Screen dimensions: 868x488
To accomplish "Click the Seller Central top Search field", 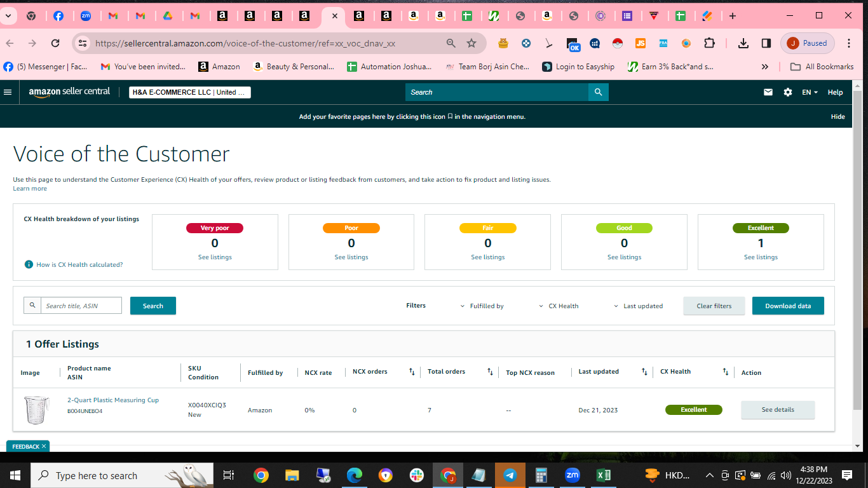I will pos(497,92).
